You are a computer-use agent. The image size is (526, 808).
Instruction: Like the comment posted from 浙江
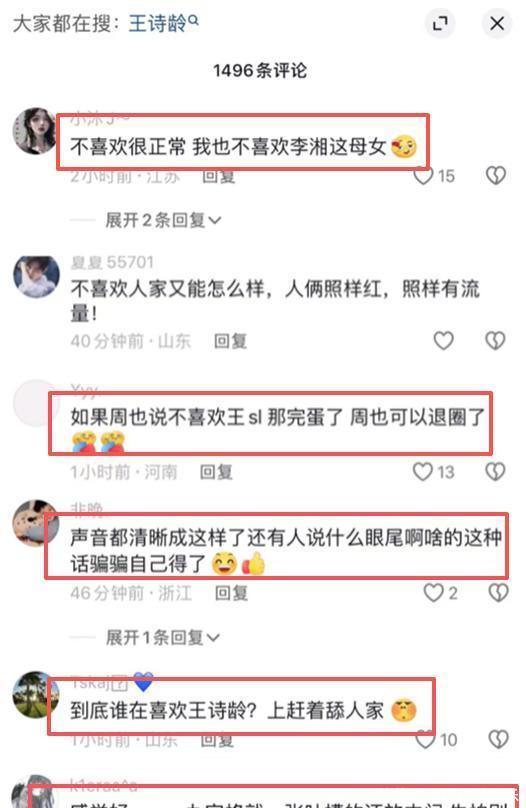[433, 593]
